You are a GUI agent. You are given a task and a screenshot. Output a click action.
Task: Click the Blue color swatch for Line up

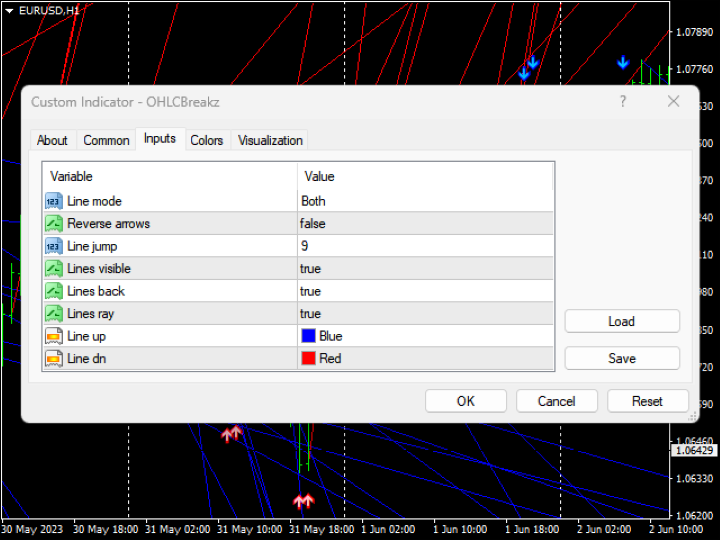[x=309, y=336]
